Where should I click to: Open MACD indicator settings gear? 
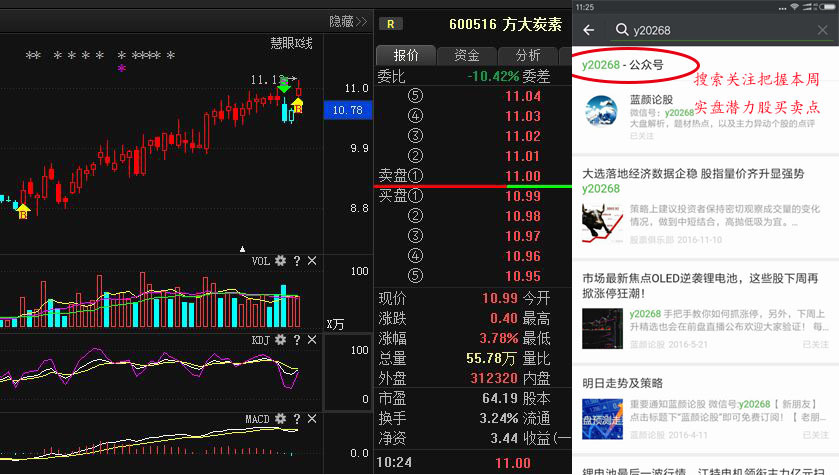coord(280,418)
